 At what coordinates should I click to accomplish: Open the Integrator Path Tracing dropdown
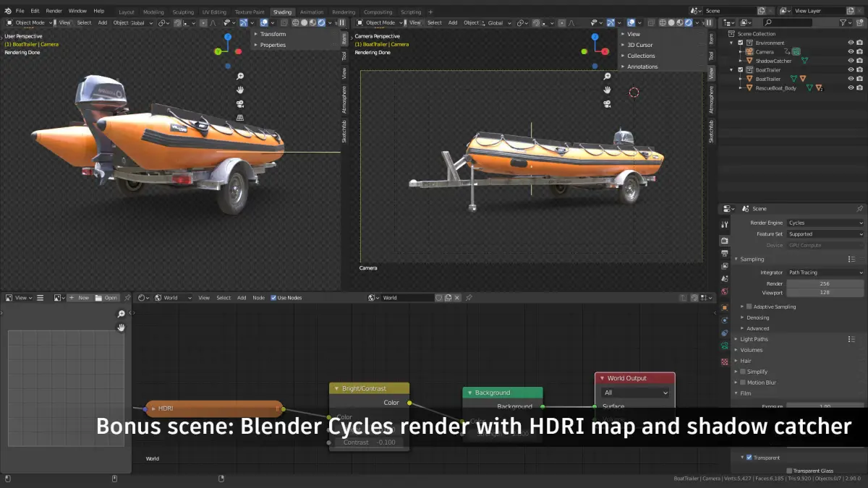click(825, 273)
